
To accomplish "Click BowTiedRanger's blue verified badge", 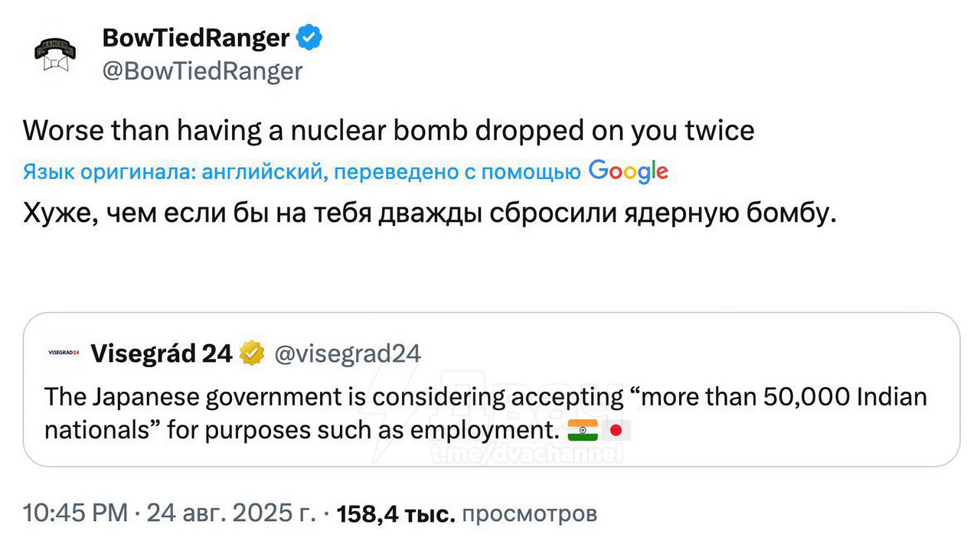I will [x=309, y=37].
